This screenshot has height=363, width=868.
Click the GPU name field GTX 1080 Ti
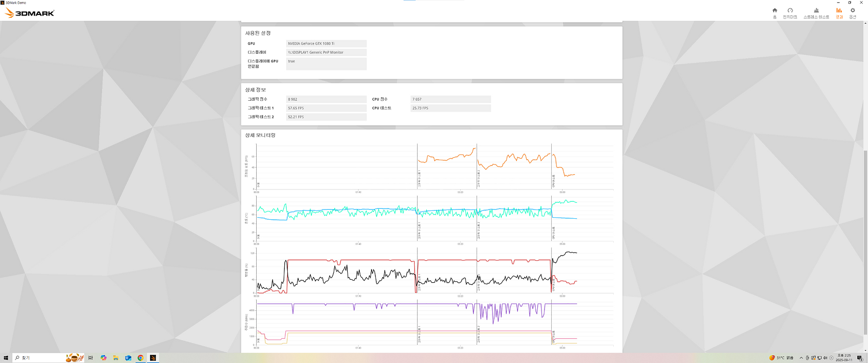326,44
